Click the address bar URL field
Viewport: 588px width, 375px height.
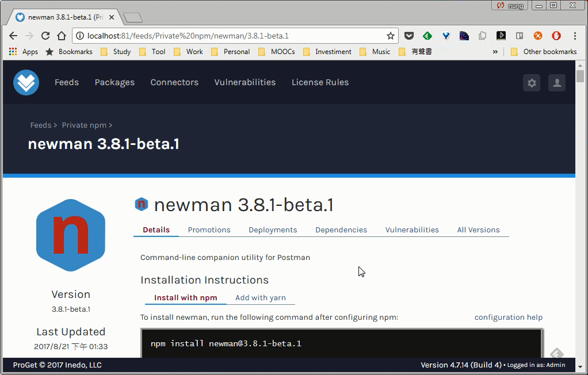(x=234, y=36)
